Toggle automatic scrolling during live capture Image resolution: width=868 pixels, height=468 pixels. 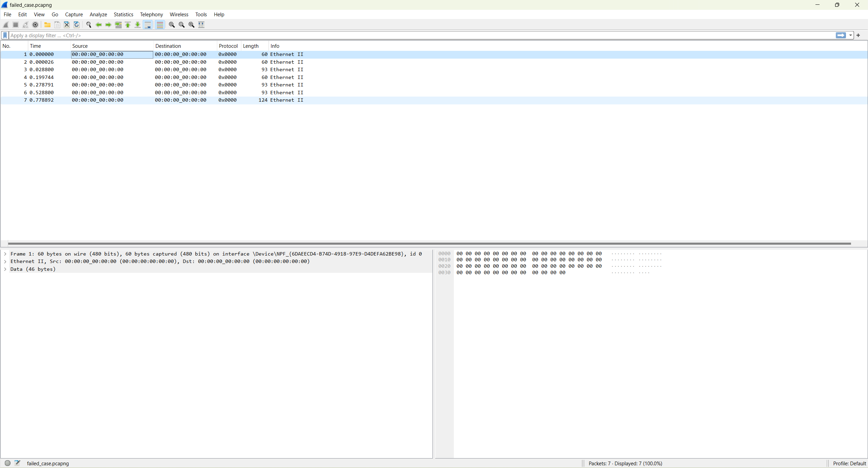point(148,24)
